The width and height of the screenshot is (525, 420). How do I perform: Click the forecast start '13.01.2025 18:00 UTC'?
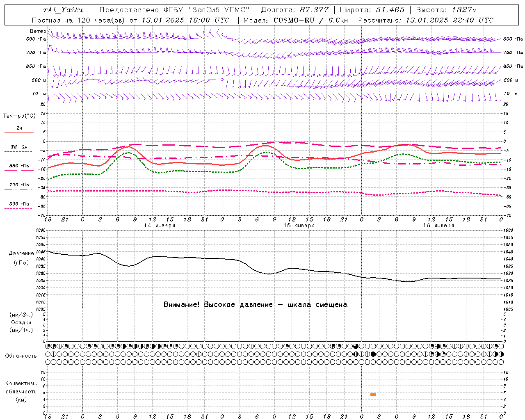pos(186,20)
